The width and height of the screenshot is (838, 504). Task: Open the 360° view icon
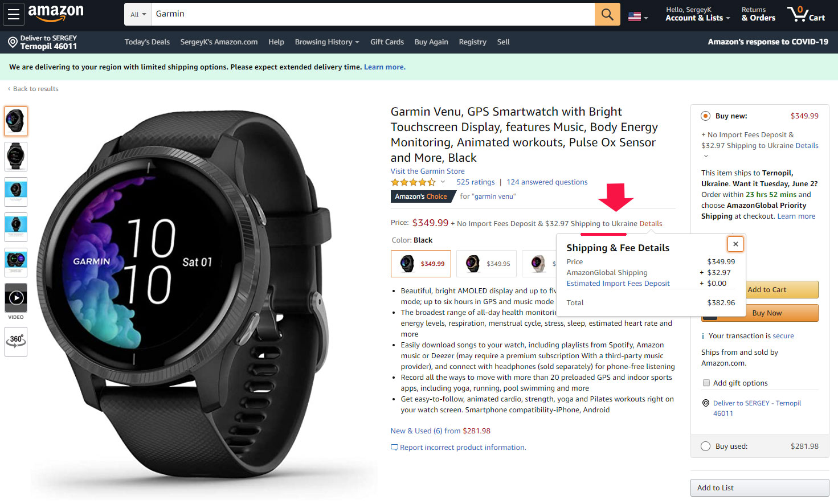coord(16,341)
